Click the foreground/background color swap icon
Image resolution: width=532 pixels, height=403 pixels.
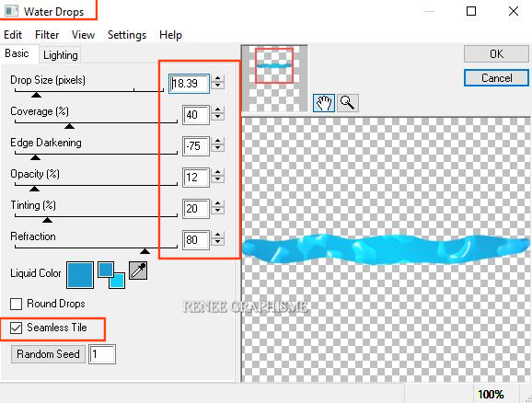tap(111, 275)
